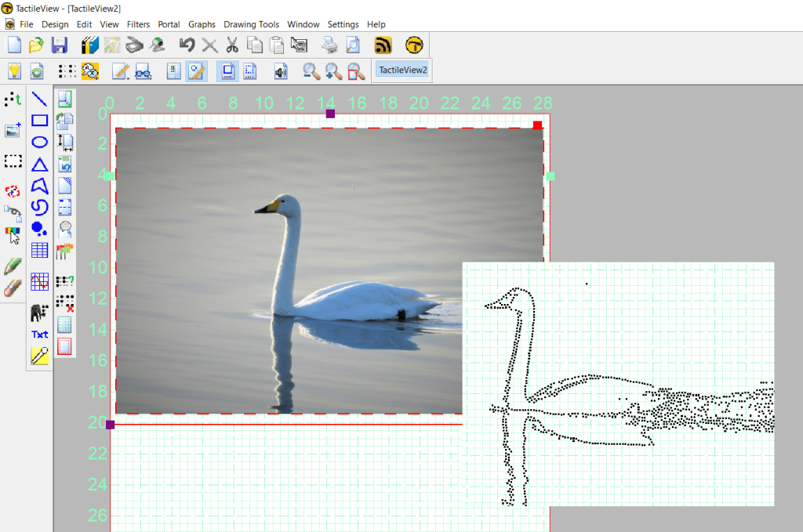Select the freehand squiggle drawing tool
The width and height of the screenshot is (803, 532).
38,205
